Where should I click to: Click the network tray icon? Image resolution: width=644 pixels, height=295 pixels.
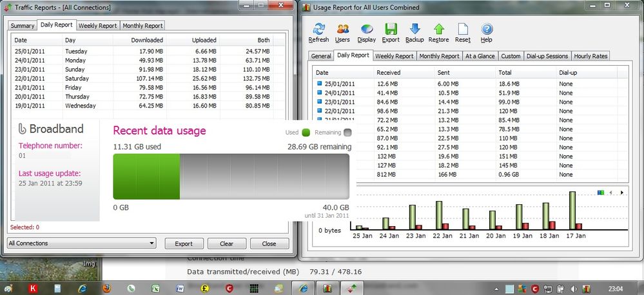(548, 289)
